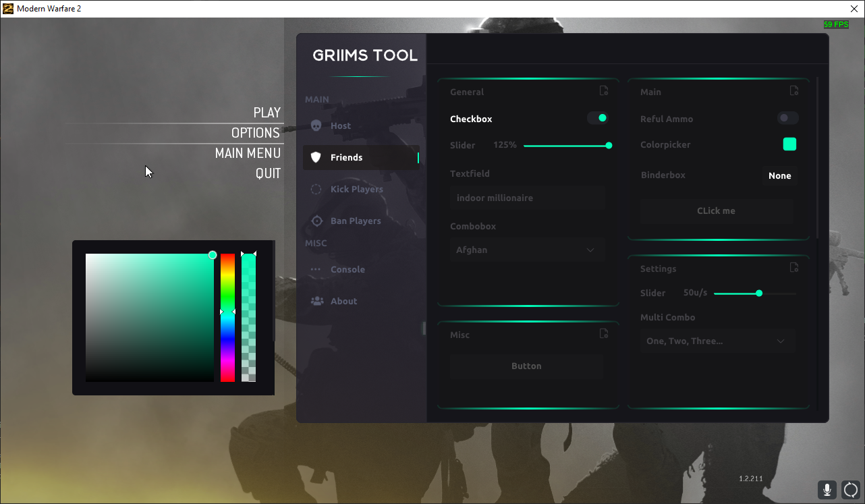Click the shield icon beside Friends
The image size is (865, 504).
click(316, 157)
